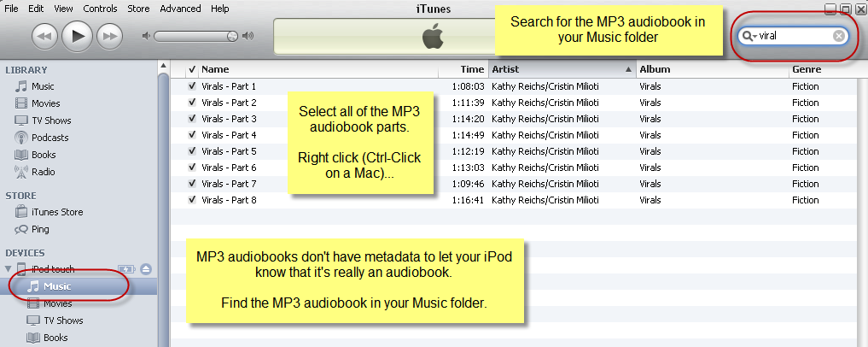Uncheck the Virals - Part 1 checkbox
Screen dimensions: 868x347
pyautogui.click(x=192, y=86)
